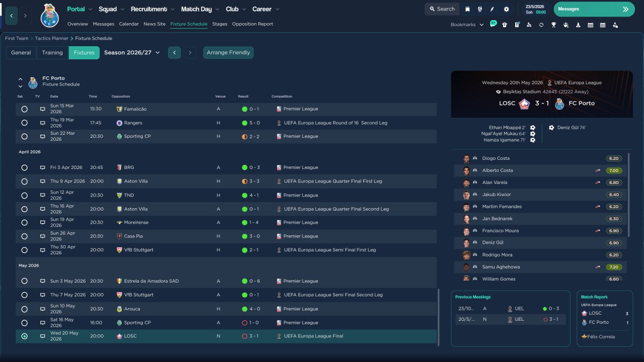Click the Messages continue button
644x362 pixels.
click(x=594, y=9)
